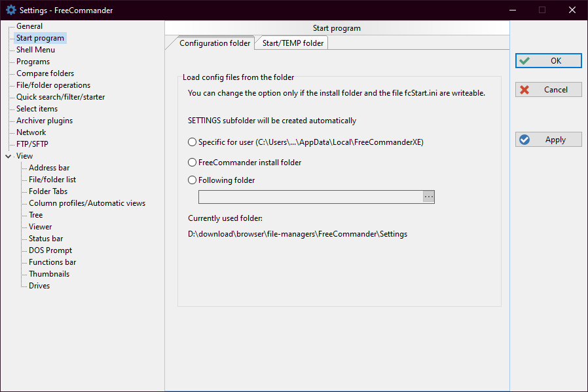Select Thumbnails under the View node
The height and width of the screenshot is (392, 588).
[x=49, y=274]
